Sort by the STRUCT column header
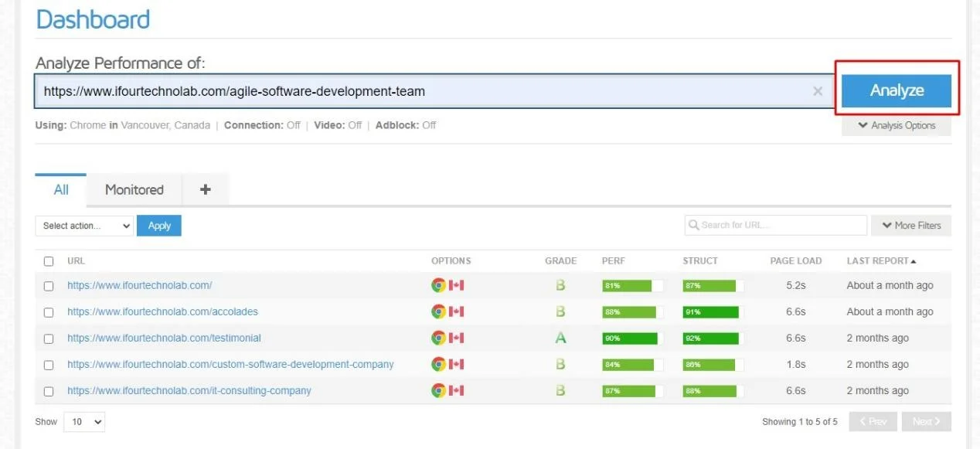 [700, 261]
